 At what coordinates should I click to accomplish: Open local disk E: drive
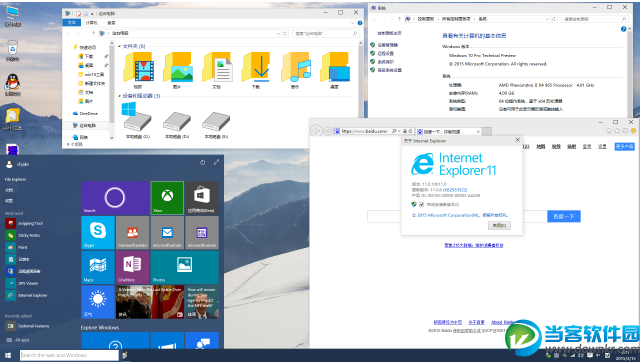216,124
